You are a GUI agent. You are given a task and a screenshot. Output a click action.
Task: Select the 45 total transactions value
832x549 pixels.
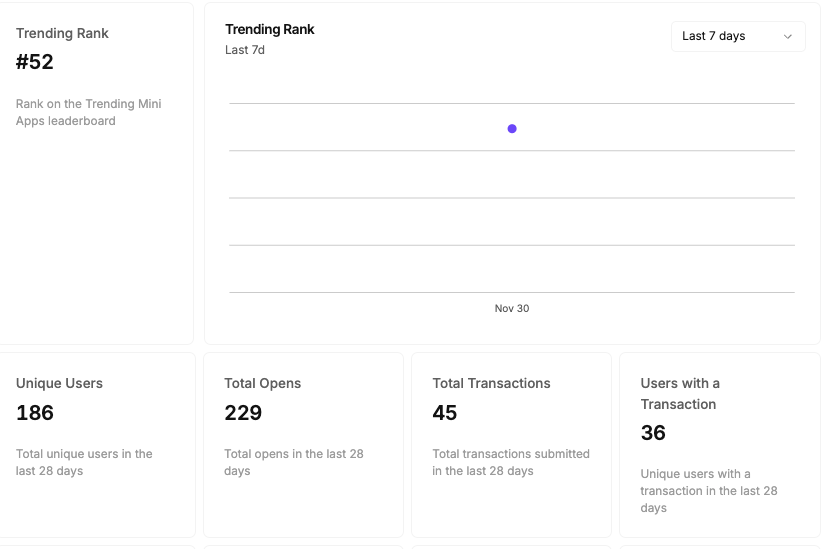pos(445,413)
